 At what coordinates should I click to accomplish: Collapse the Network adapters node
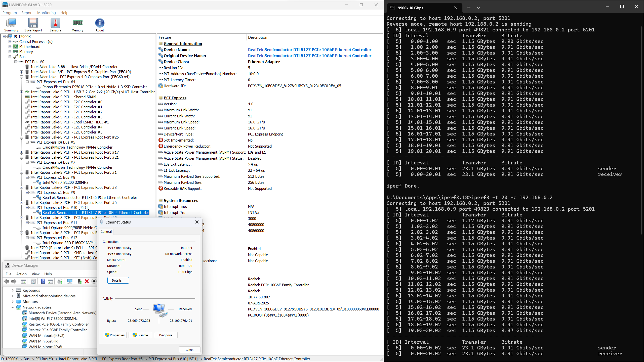point(13,307)
